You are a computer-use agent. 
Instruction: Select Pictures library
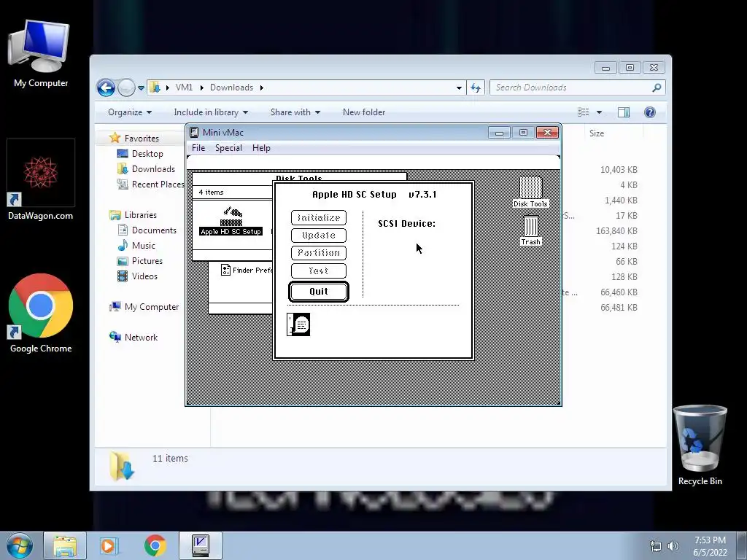pos(147,261)
